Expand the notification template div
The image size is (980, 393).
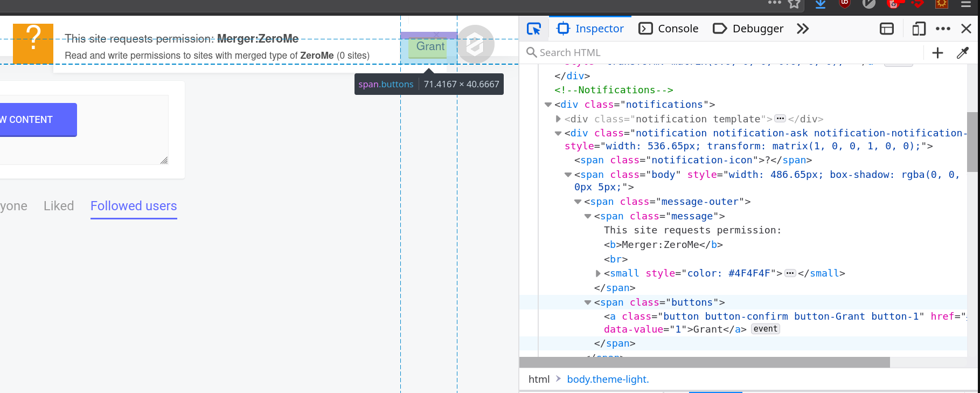[558, 119]
